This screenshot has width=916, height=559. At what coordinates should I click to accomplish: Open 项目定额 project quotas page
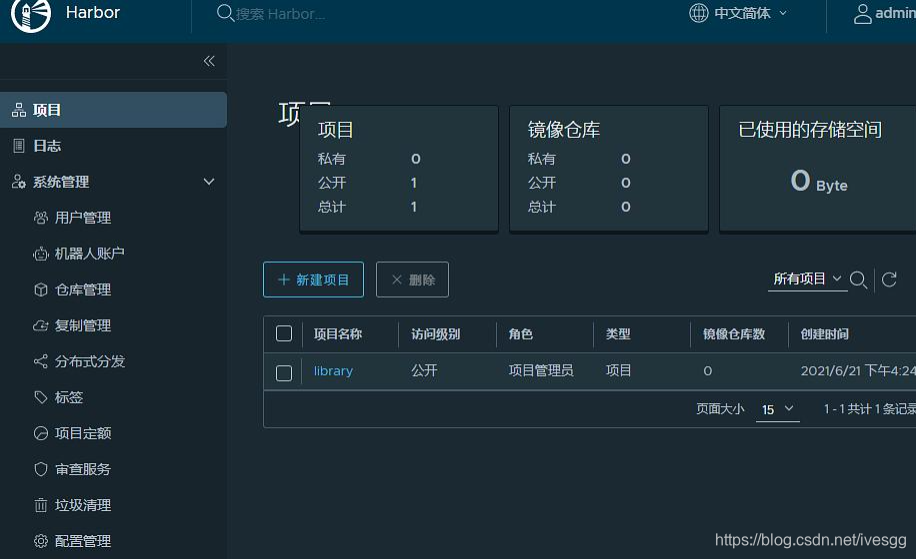[82, 433]
